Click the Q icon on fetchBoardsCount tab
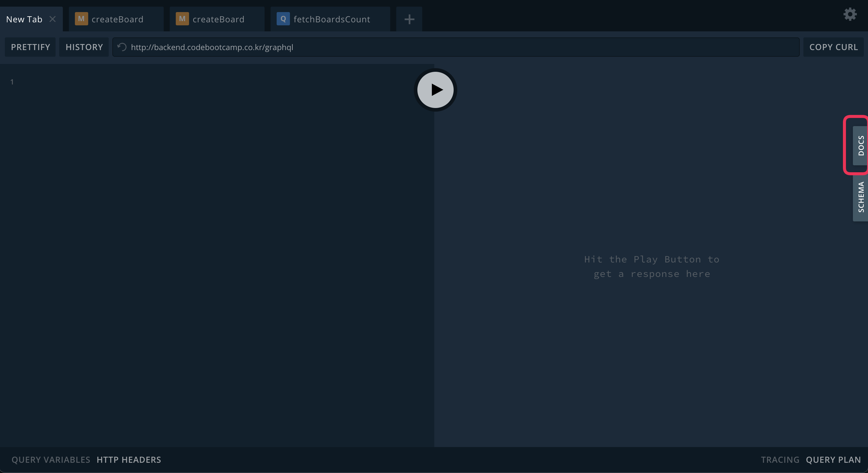Screen dimensions: 868x473 (283, 19)
